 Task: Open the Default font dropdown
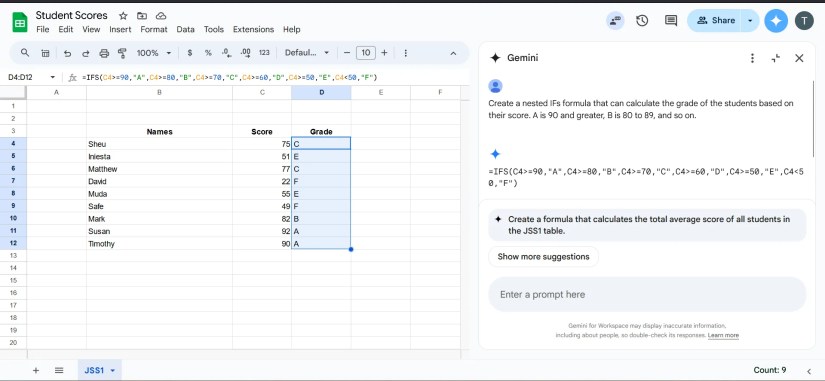click(307, 53)
